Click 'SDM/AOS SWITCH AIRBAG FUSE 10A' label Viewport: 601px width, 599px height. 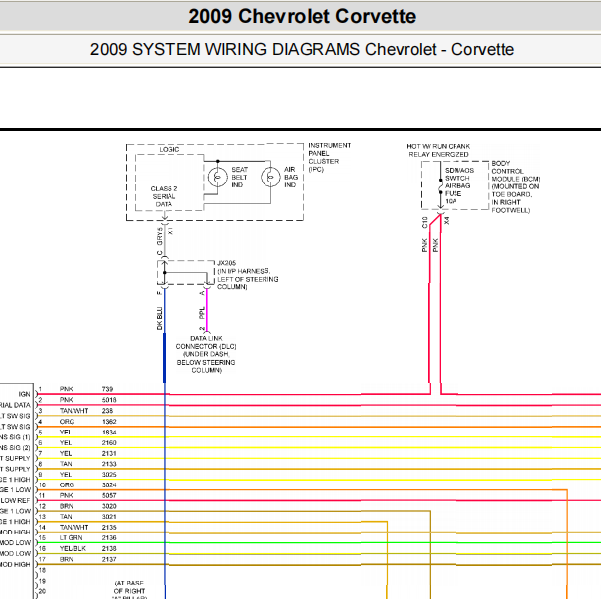[x=459, y=185]
